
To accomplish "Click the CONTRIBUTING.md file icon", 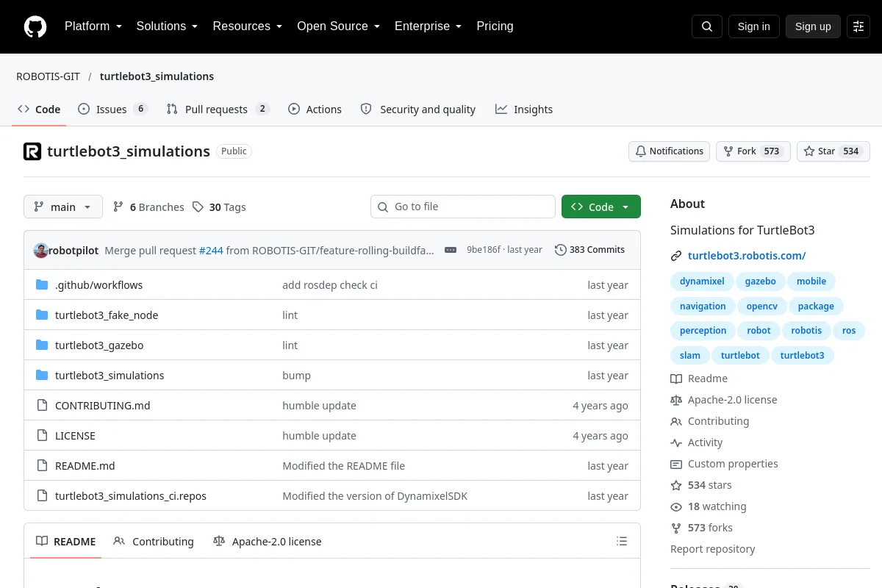I will tap(42, 406).
